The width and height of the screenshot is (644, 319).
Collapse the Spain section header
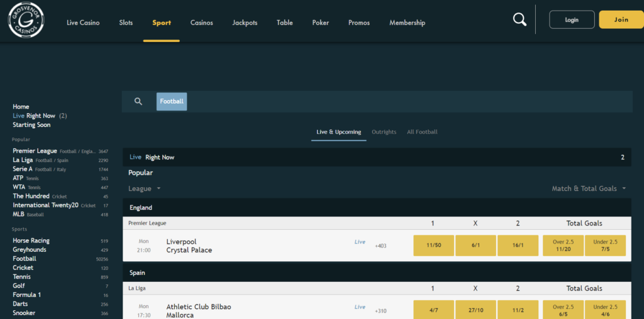tap(377, 273)
